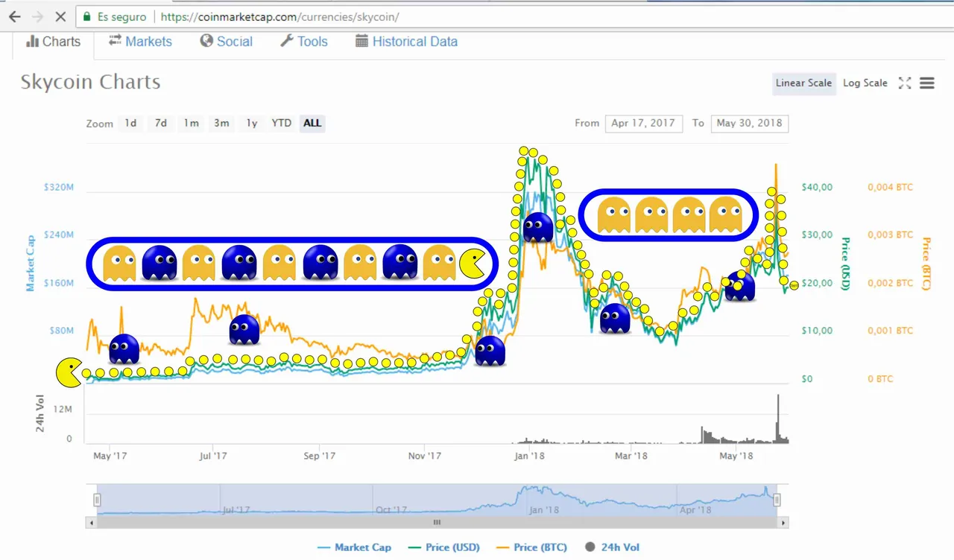Click the From date field Apr 17, 2017
954x560 pixels.
pyautogui.click(x=644, y=123)
